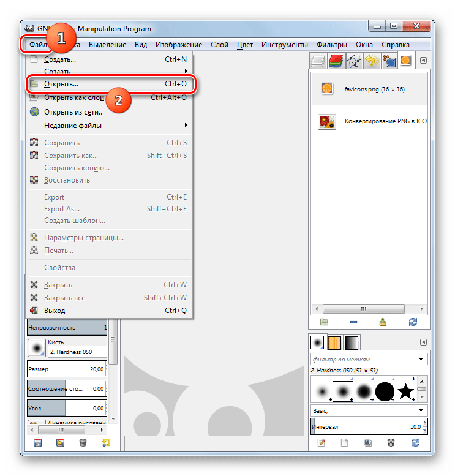Screen dimensions: 455x476
Task: Click the Edit brush pencil icon
Action: [x=322, y=442]
